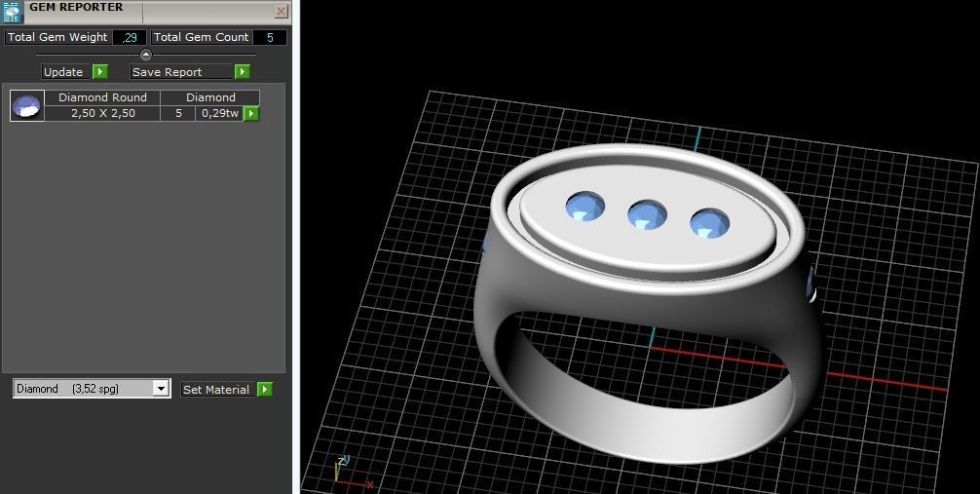Screen dimensions: 980x494
Task: Open the Diamond (3,52 spg) material dropdown
Action: tap(92, 389)
